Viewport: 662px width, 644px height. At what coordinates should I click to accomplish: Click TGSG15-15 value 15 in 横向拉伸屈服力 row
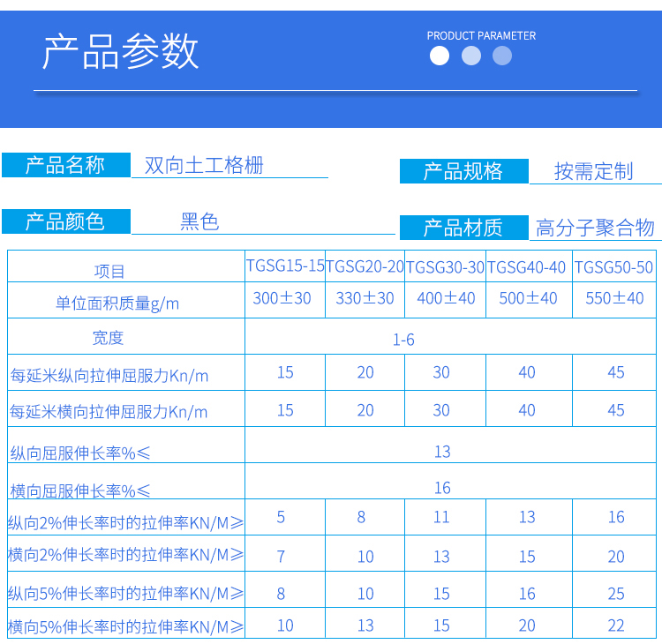[x=285, y=410]
